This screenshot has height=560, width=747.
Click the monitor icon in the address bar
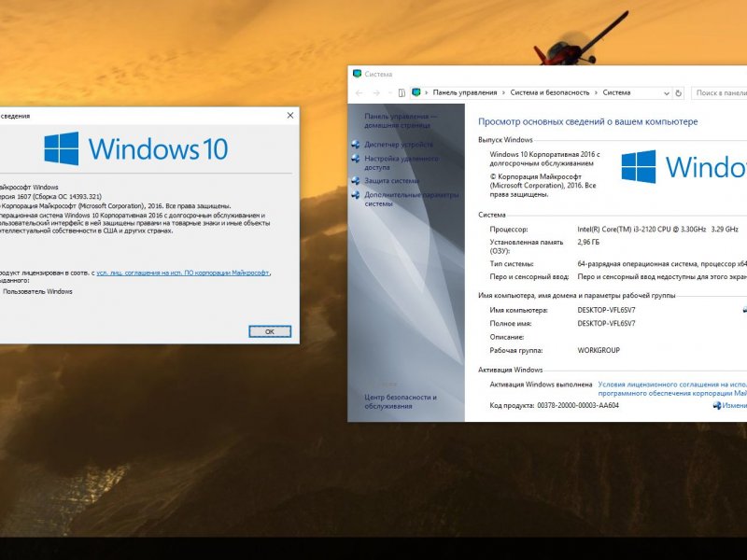(x=416, y=92)
